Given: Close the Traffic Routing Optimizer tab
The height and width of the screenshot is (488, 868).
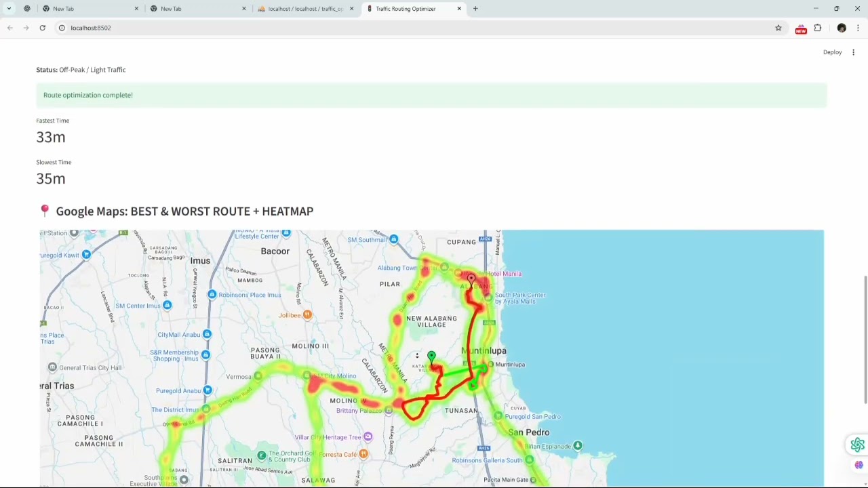Looking at the screenshot, I should tap(459, 9).
